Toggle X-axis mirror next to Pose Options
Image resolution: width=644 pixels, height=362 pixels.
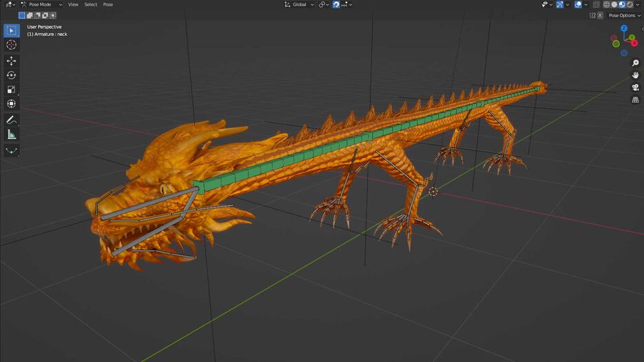(600, 15)
